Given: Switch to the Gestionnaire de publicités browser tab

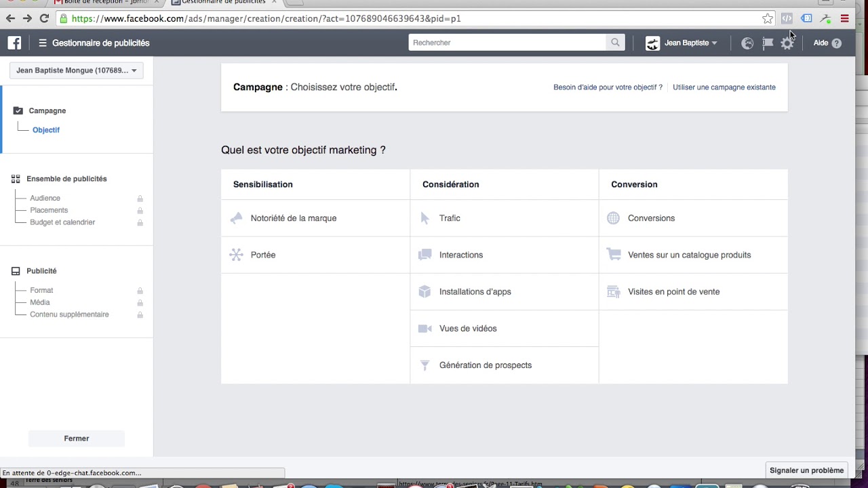Looking at the screenshot, I should pos(224,2).
